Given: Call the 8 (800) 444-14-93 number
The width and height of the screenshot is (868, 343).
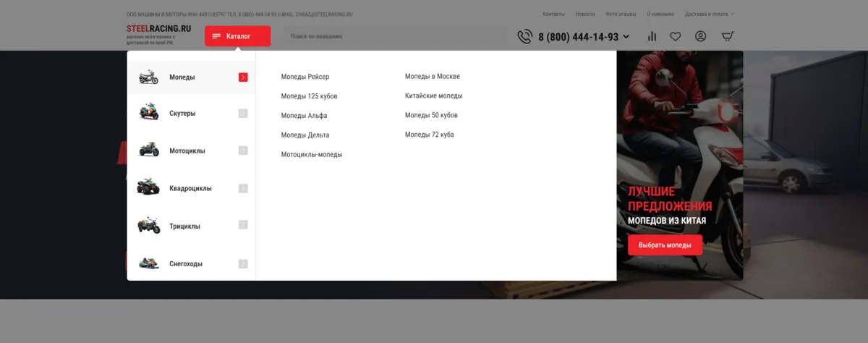Looking at the screenshot, I should click(x=578, y=37).
